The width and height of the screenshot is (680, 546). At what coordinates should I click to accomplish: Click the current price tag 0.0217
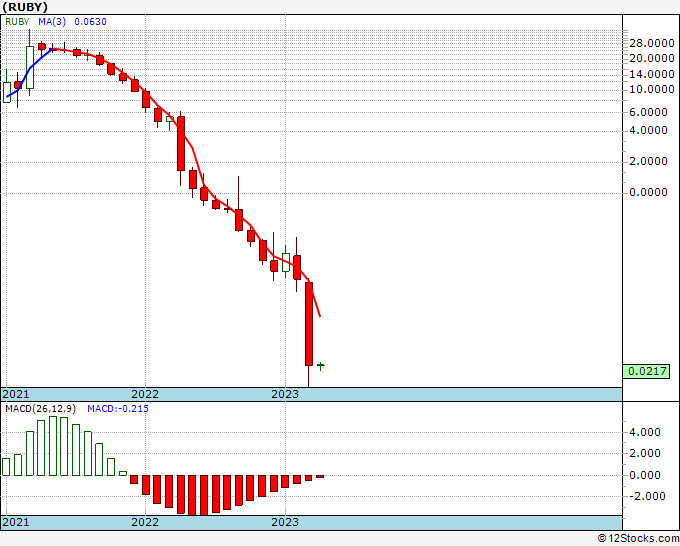[x=646, y=371]
